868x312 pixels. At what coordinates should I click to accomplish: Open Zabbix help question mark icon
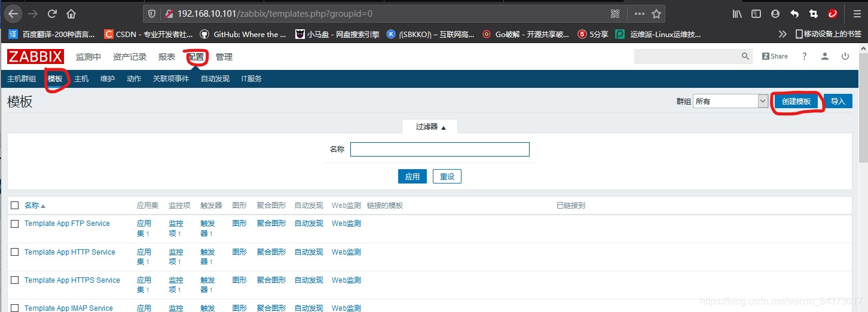click(x=805, y=56)
